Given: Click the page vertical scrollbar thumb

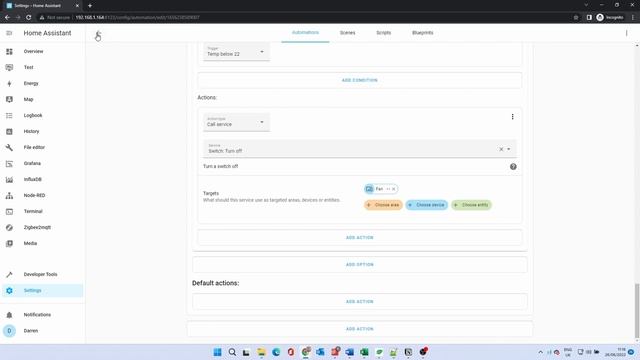Looking at the screenshot, I should point(637,310).
